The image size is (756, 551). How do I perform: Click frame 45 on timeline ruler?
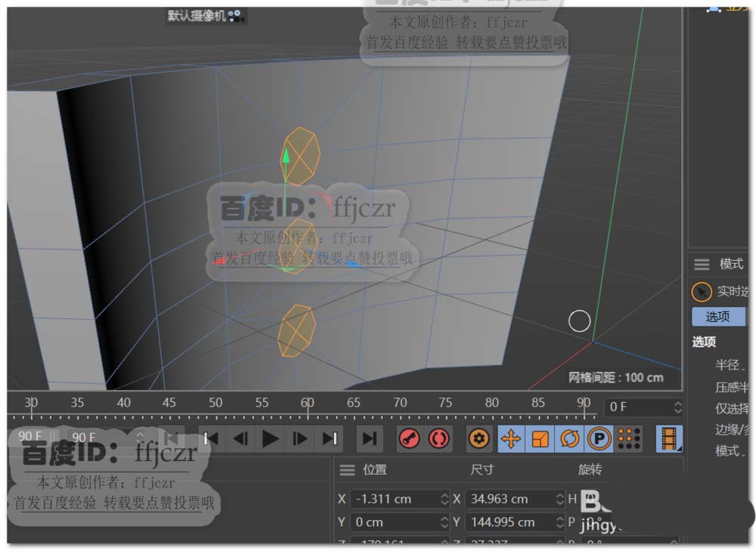coord(169,403)
